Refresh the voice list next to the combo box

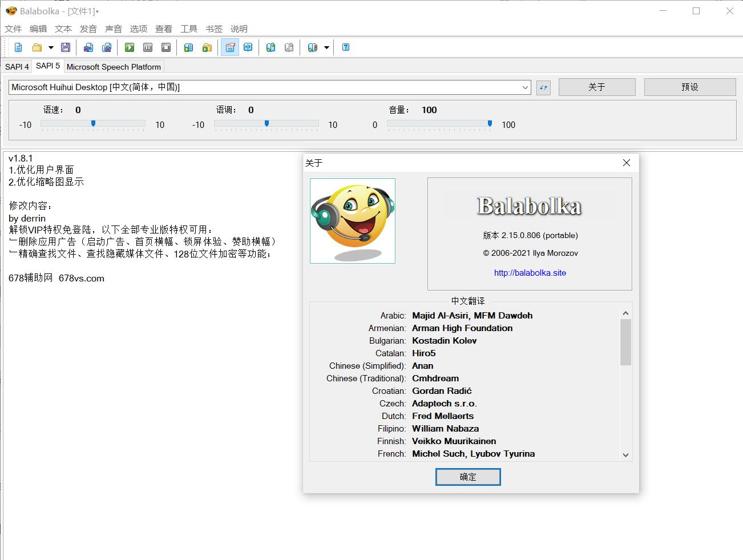pos(543,87)
